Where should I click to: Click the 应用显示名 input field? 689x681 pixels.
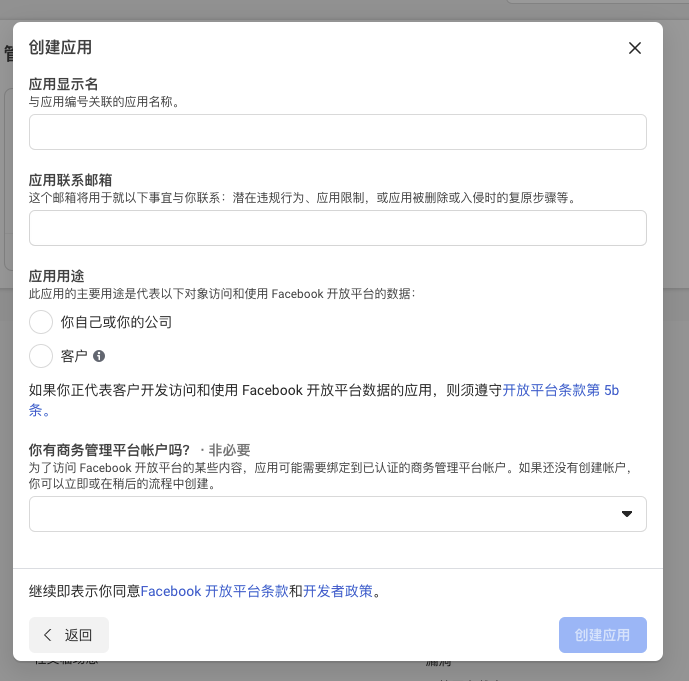[x=337, y=132]
